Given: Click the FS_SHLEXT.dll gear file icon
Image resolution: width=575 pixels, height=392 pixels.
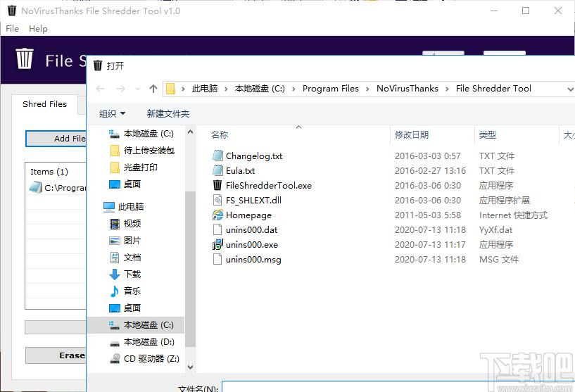Looking at the screenshot, I should [217, 200].
